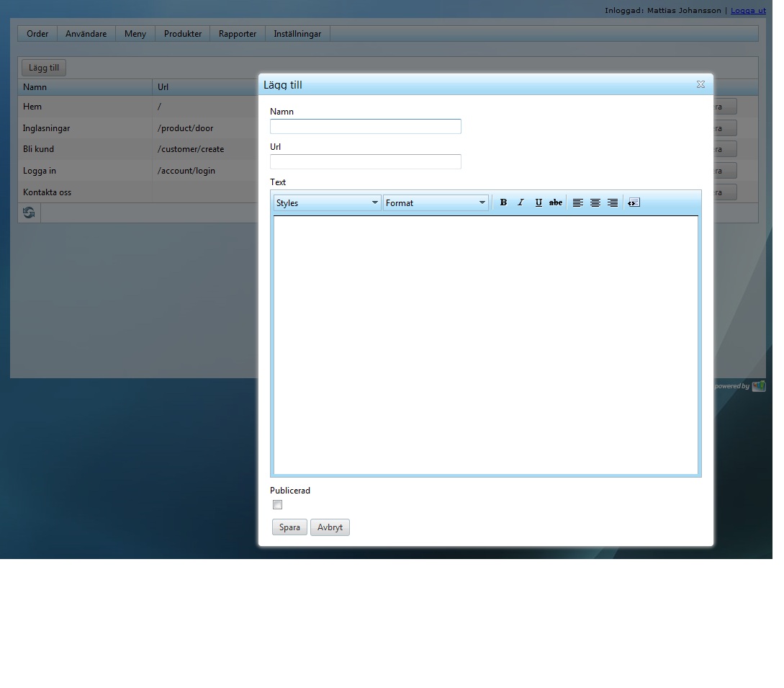Toggle italic text formatting

521,202
